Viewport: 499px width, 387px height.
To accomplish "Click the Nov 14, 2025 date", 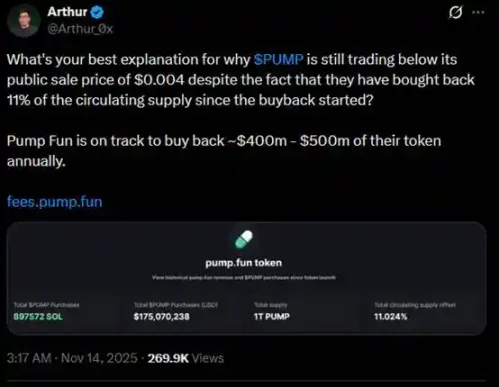I will point(99,358).
